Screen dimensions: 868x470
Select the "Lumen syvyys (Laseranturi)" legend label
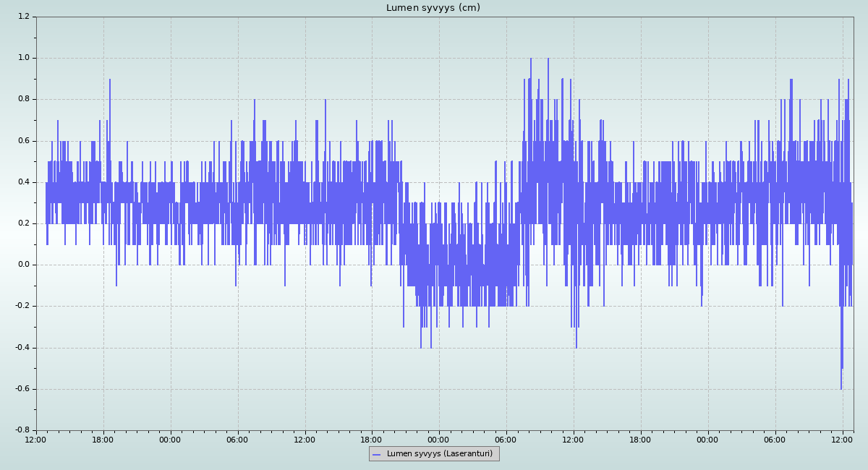pos(439,454)
